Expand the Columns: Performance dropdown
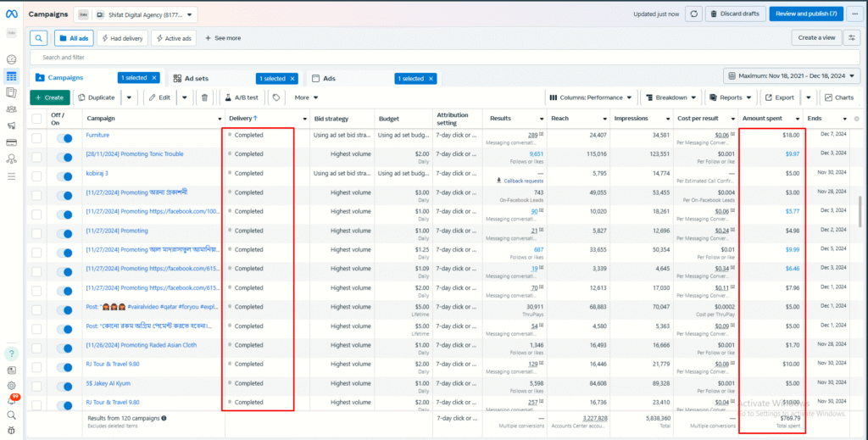The height and width of the screenshot is (440, 868). 591,97
